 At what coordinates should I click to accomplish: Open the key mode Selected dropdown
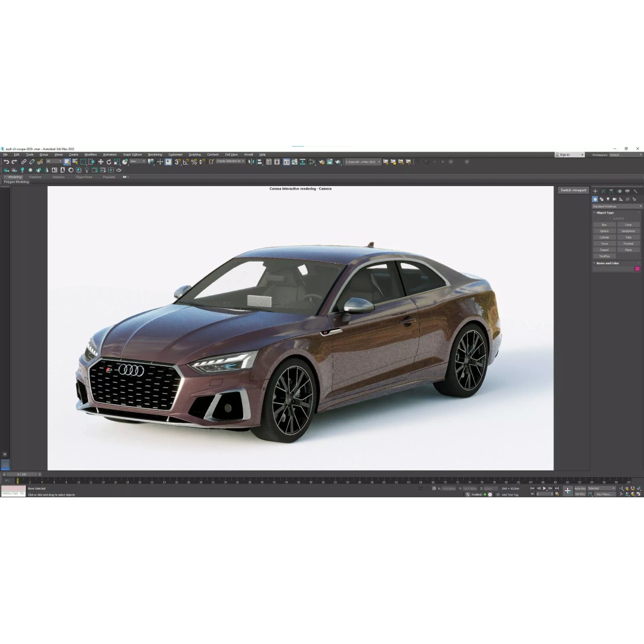pyautogui.click(x=601, y=488)
